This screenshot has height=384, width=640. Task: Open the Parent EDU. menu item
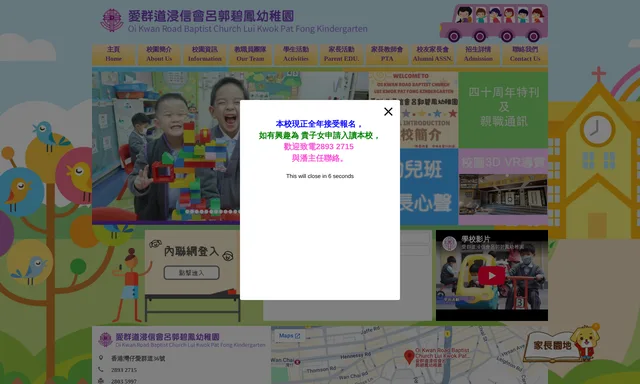click(x=341, y=54)
